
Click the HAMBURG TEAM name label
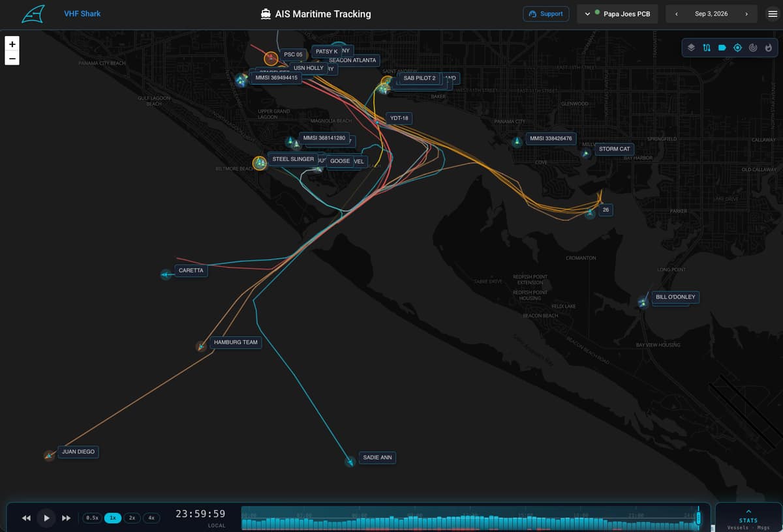[236, 342]
